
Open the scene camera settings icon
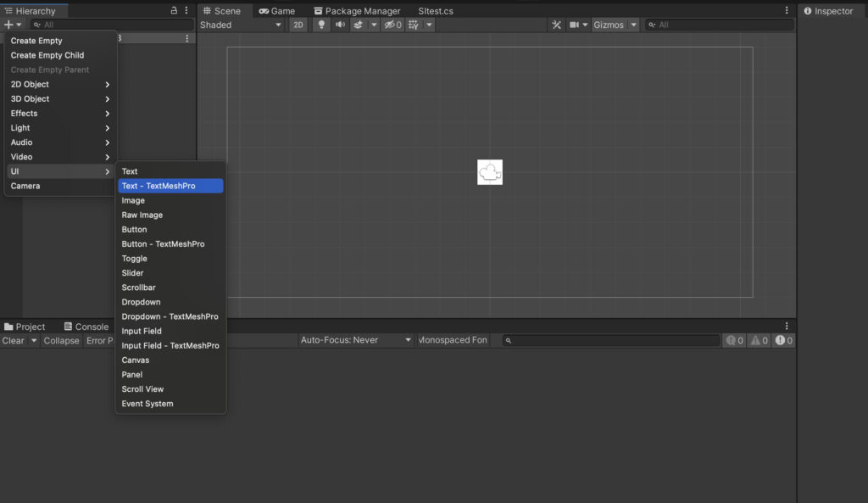(x=576, y=25)
